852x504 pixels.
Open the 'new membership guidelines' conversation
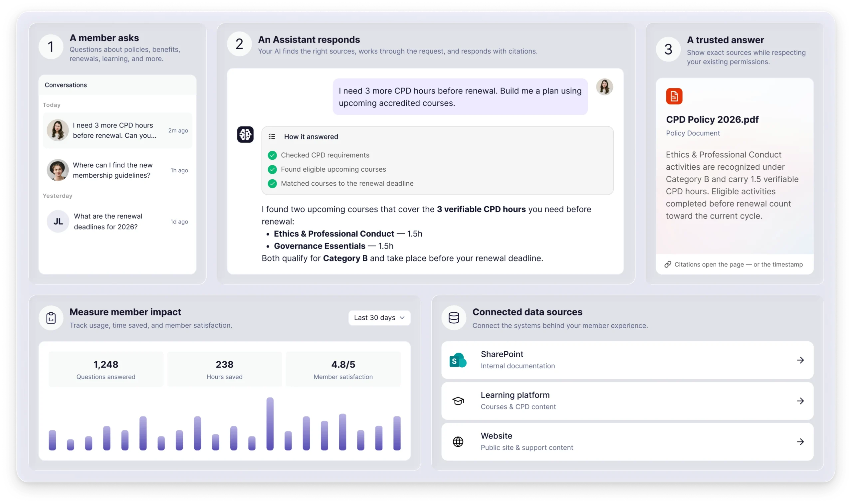tap(117, 170)
